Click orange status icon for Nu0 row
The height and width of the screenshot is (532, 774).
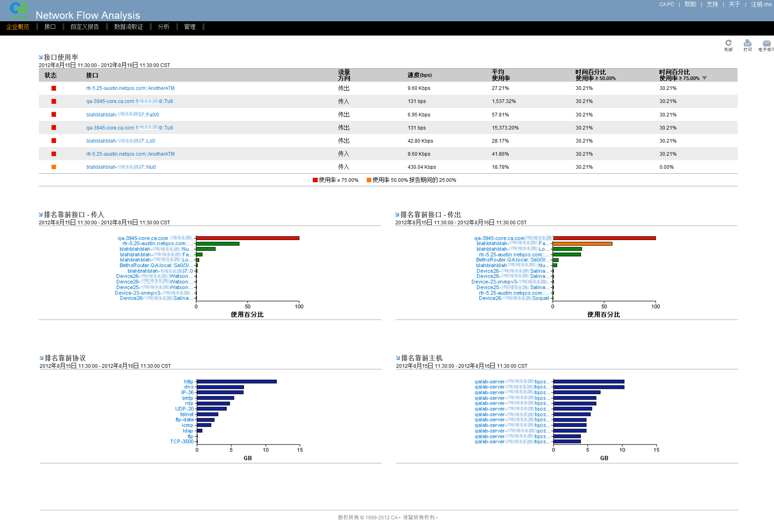[54, 167]
